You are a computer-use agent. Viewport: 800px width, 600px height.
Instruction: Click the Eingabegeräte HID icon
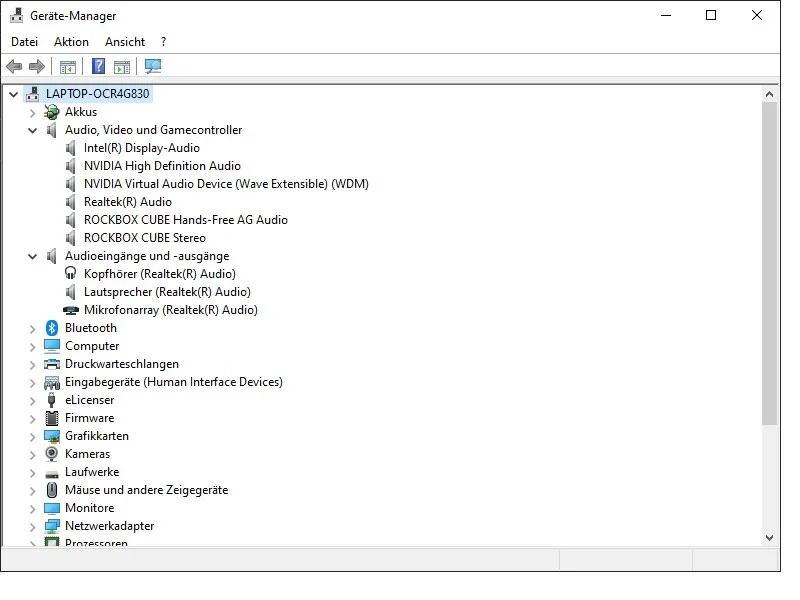[x=52, y=382]
